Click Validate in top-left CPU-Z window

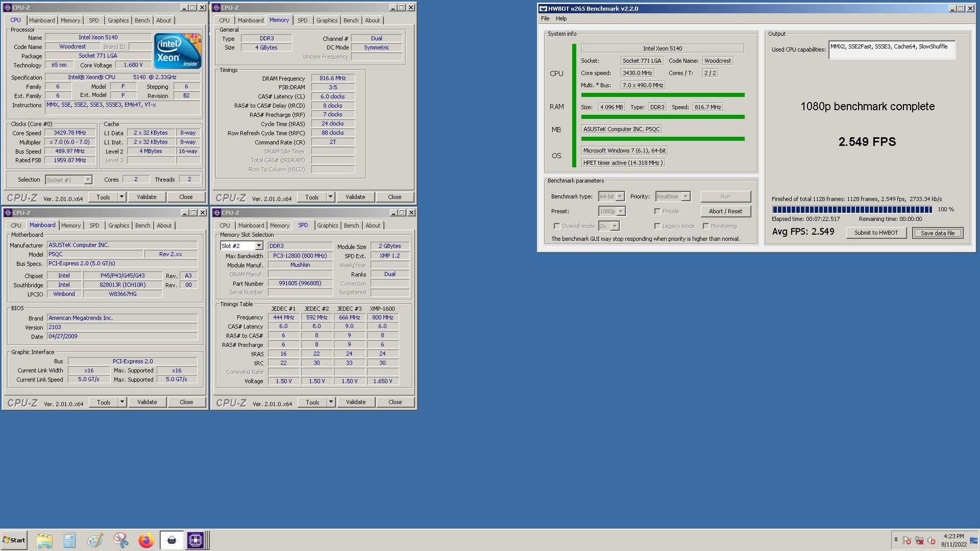point(146,197)
